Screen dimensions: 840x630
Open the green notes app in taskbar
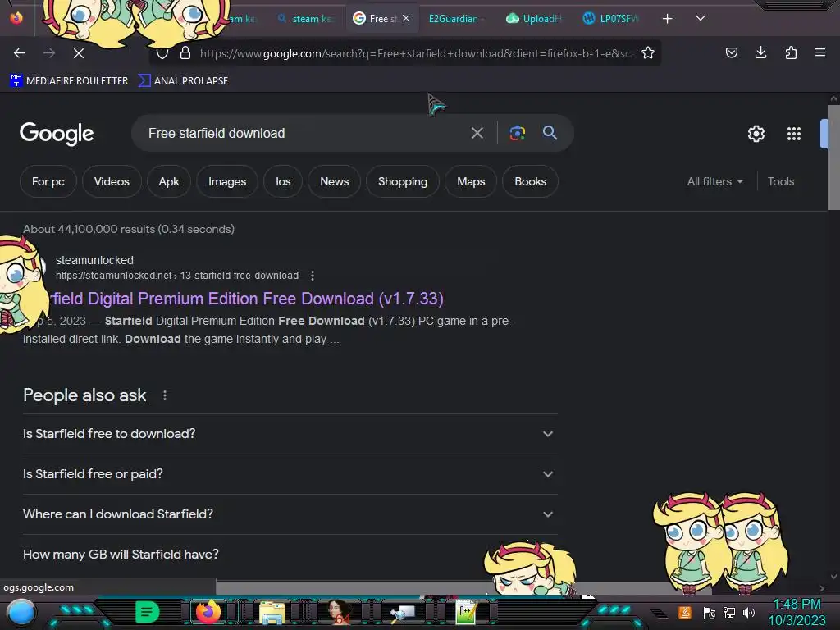(147, 612)
